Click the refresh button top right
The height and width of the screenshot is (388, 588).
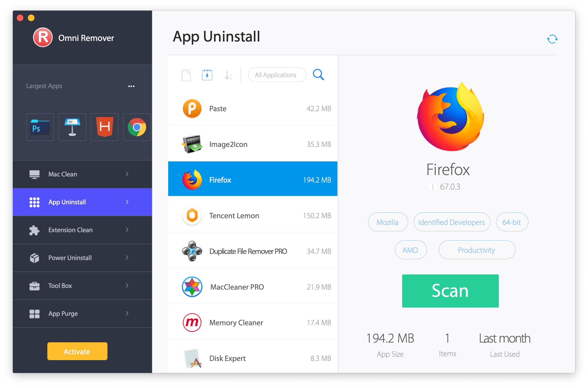coord(553,39)
